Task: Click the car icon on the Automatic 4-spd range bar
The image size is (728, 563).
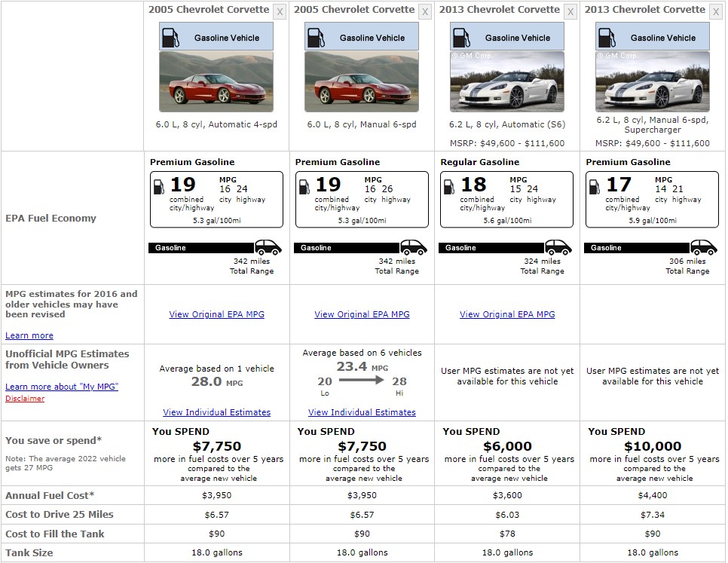Action: coord(268,247)
